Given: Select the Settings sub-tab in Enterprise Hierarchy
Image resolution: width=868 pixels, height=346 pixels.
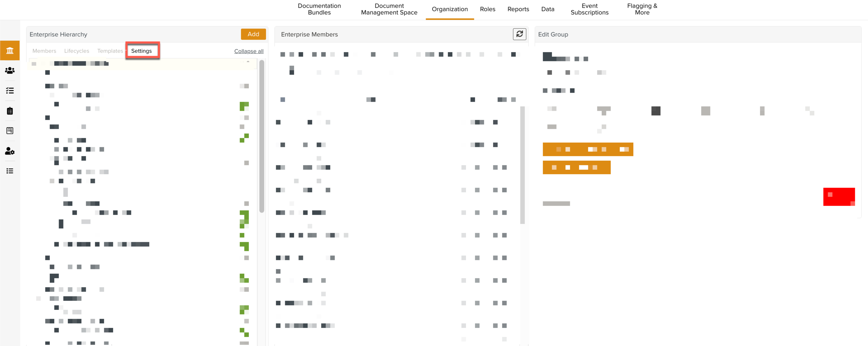Looking at the screenshot, I should [142, 51].
